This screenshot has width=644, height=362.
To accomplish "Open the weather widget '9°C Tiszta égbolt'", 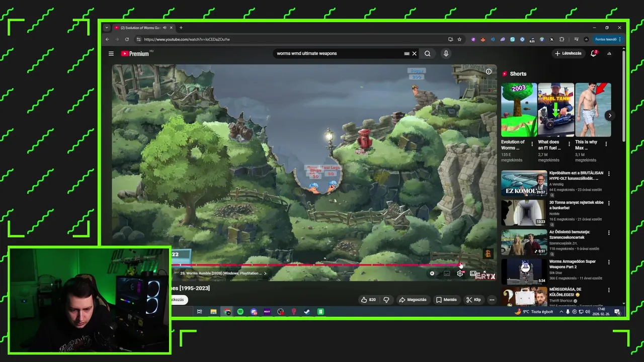I will click(x=534, y=312).
